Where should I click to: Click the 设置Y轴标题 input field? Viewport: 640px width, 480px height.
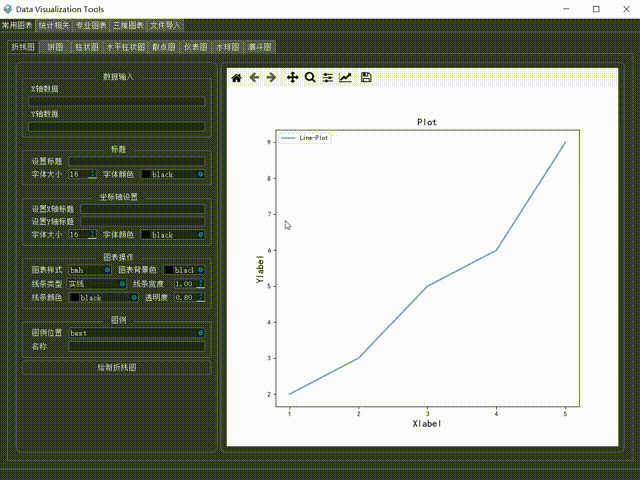coord(143,222)
